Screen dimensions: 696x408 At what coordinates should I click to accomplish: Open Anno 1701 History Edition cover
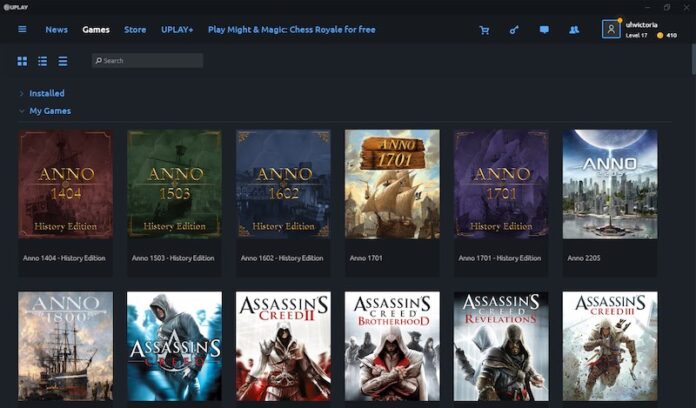(501, 184)
